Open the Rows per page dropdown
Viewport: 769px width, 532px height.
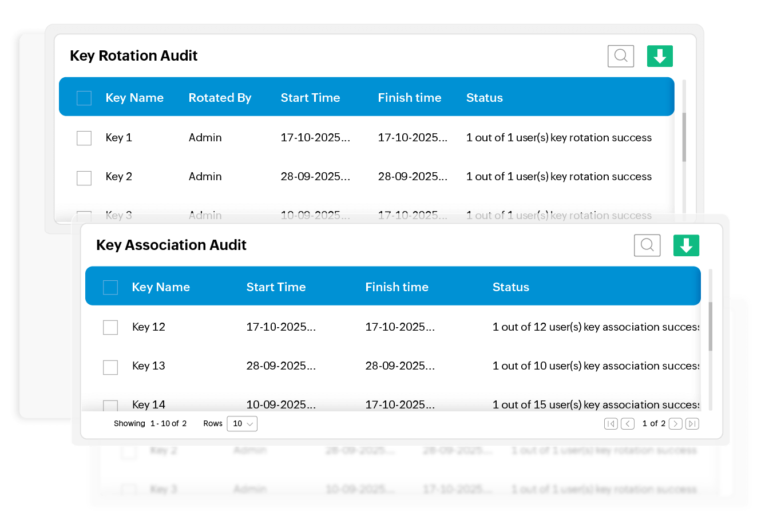click(242, 424)
